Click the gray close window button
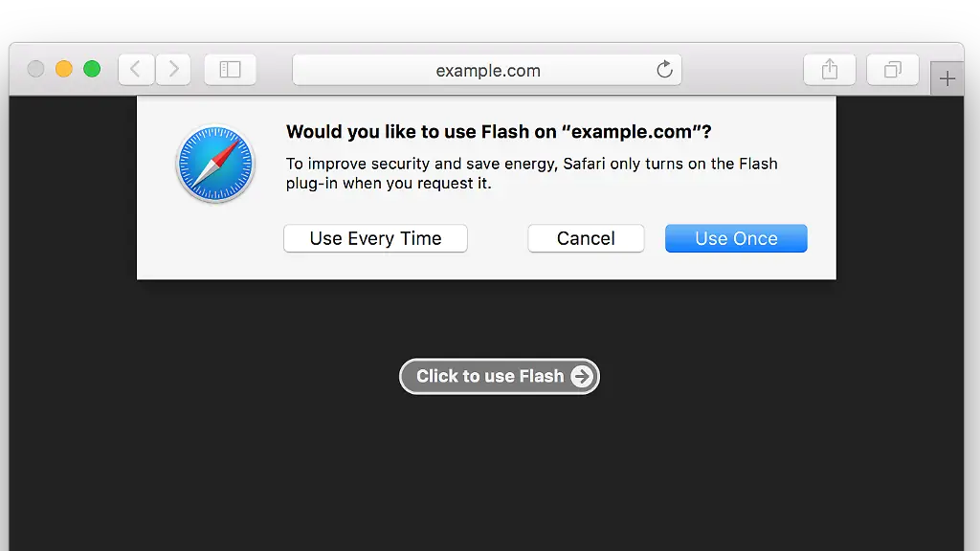 pos(34,69)
